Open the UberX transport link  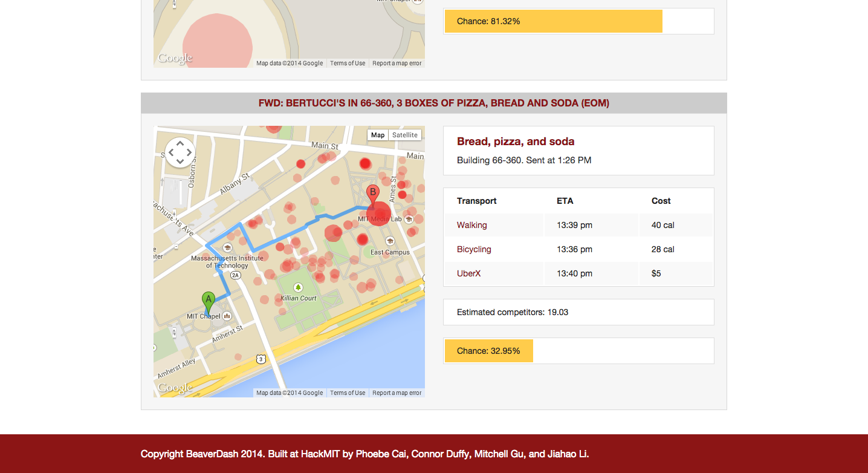click(469, 273)
